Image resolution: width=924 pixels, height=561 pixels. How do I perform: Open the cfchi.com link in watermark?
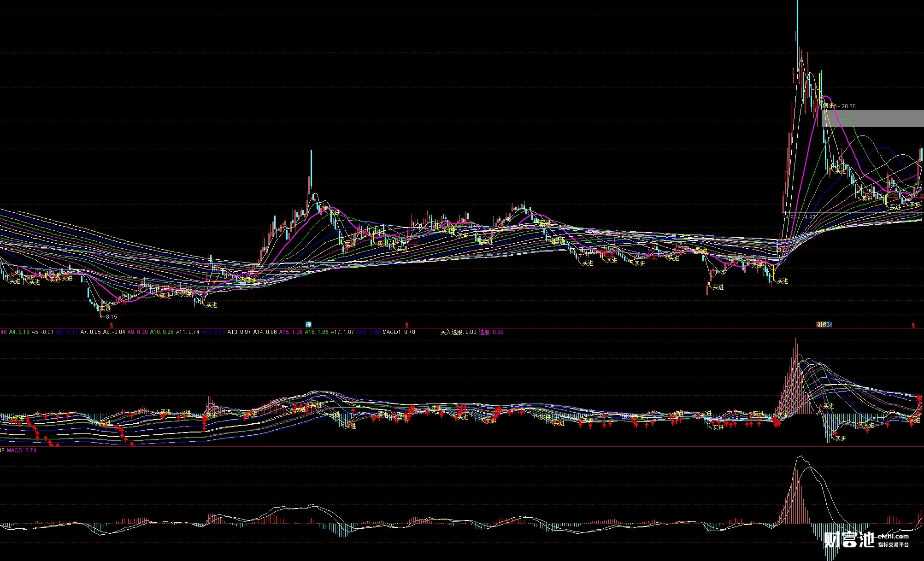click(893, 536)
